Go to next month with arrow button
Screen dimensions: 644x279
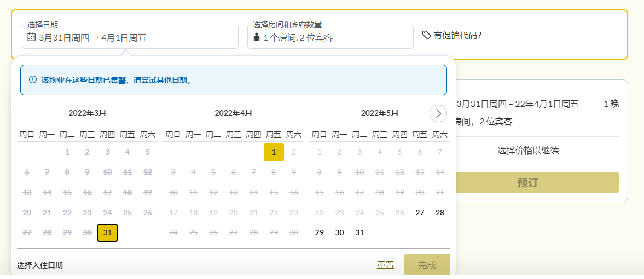point(438,113)
